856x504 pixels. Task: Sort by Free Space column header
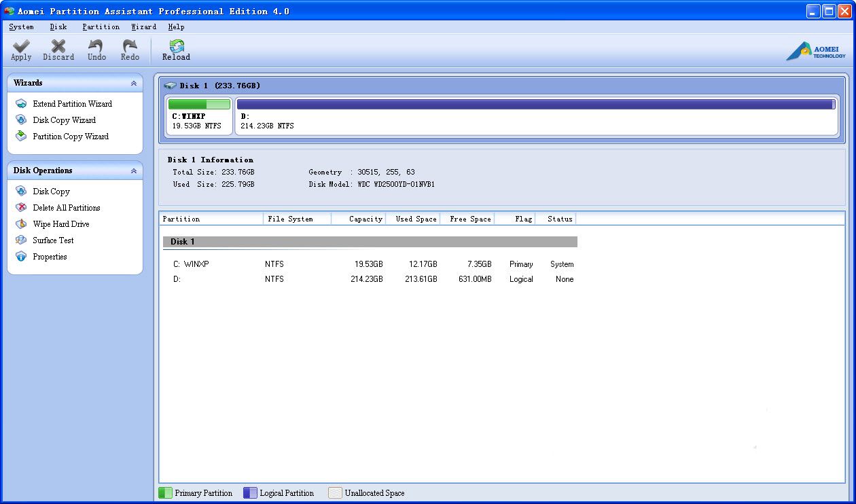coord(469,219)
